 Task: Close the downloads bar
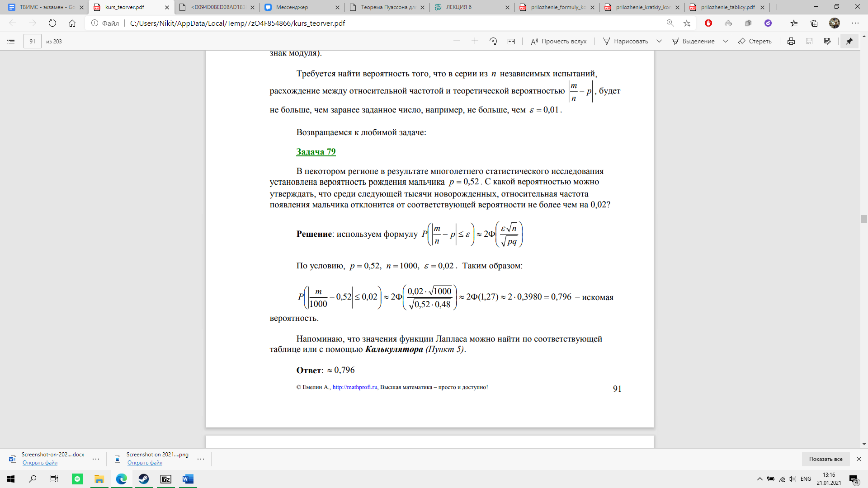pos(859,459)
